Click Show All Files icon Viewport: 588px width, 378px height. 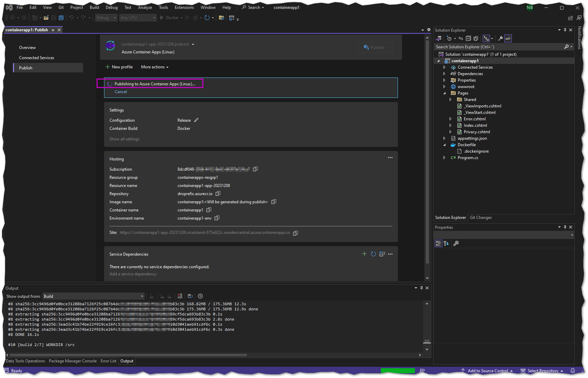tap(476, 38)
